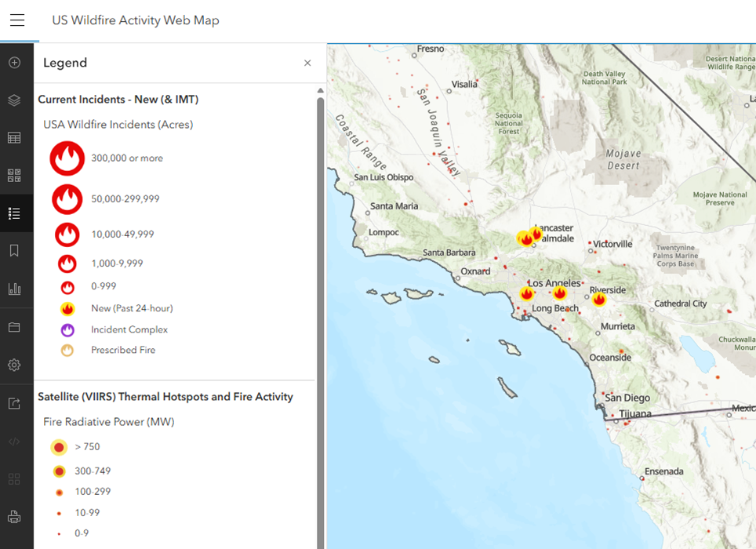Click the US Wildfire Activity Web Map title

[x=136, y=20]
